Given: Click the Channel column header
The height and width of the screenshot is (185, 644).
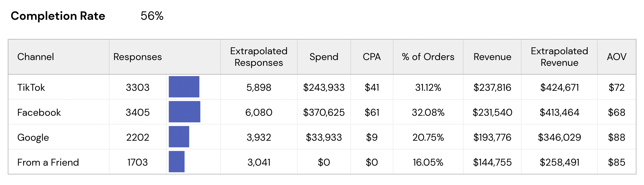Looking at the screenshot, I should point(36,57).
